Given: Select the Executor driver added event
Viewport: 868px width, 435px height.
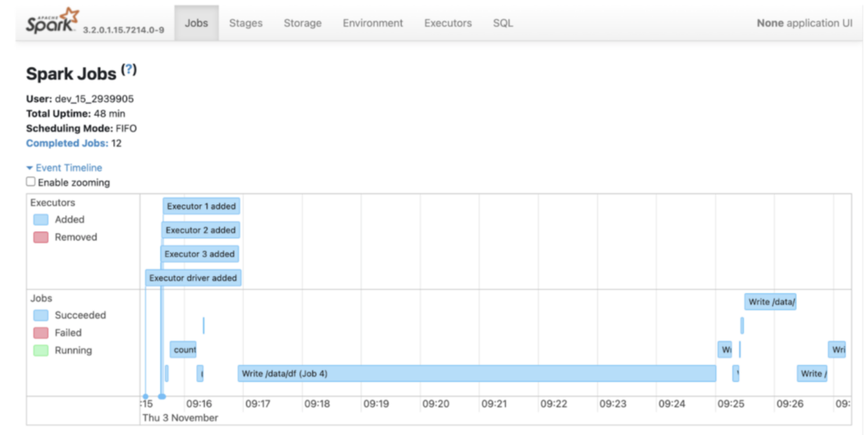Looking at the screenshot, I should pyautogui.click(x=193, y=278).
